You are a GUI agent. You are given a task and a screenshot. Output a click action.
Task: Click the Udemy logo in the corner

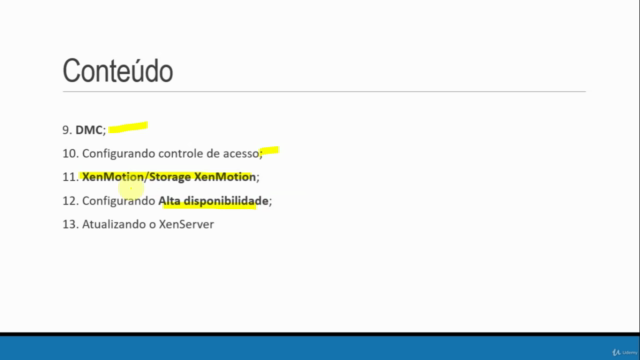click(624, 352)
